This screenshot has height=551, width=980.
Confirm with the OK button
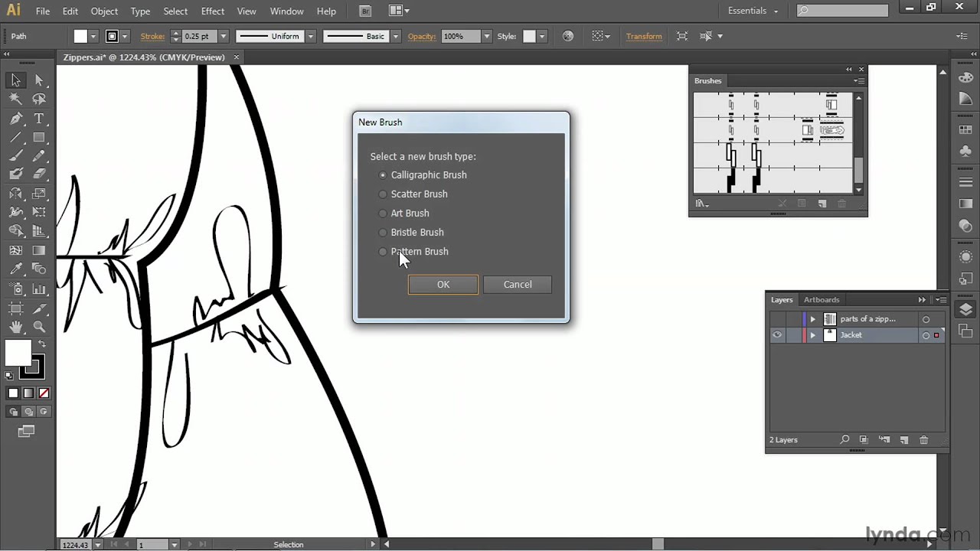click(443, 284)
